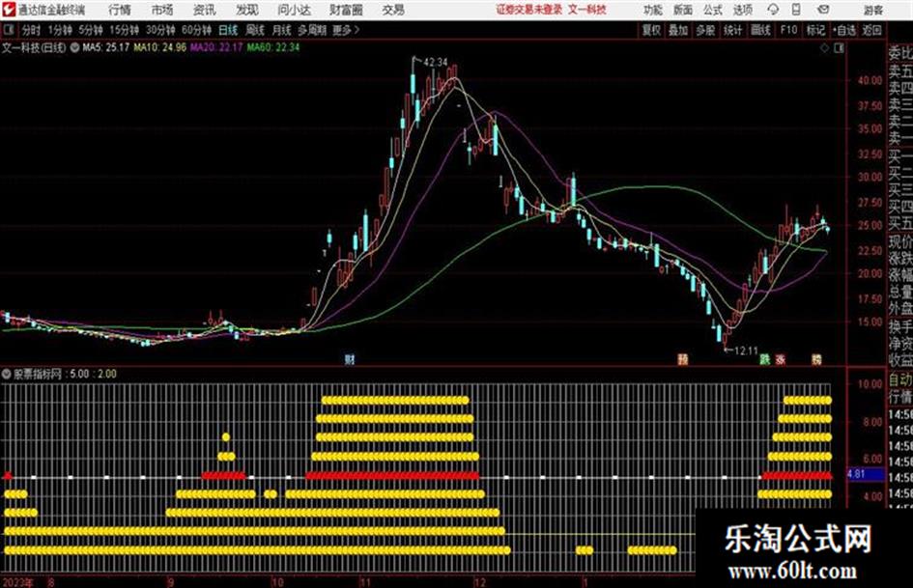Click the 12.11 low price label
Image resolution: width=913 pixels, height=588 pixels.
(746, 351)
